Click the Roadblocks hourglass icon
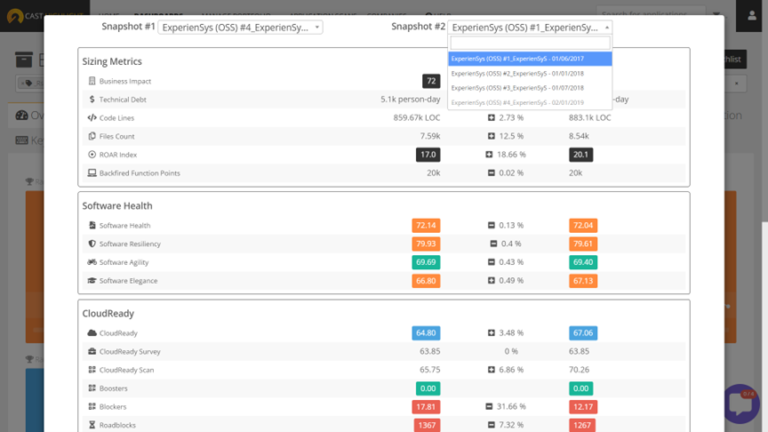The height and width of the screenshot is (432, 768). [x=92, y=424]
